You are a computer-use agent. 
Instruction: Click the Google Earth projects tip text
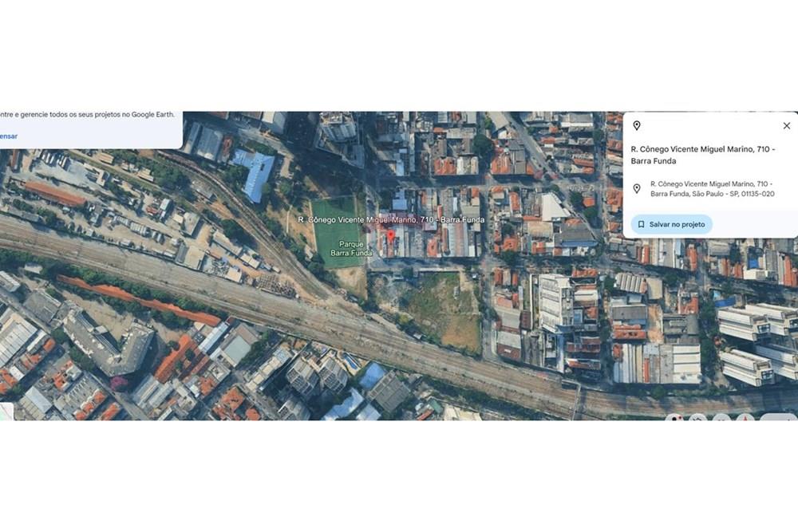tap(87, 114)
